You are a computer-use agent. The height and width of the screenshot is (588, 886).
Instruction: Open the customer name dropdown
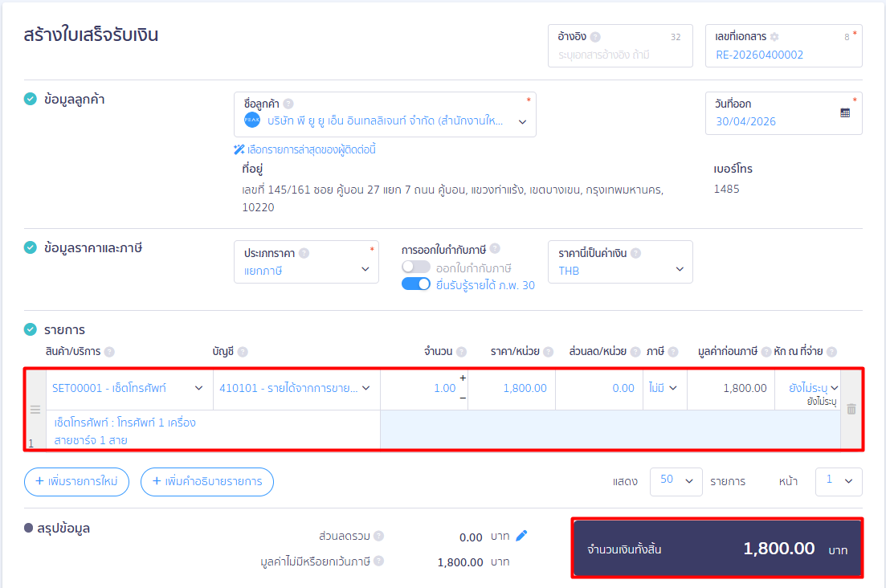click(522, 122)
